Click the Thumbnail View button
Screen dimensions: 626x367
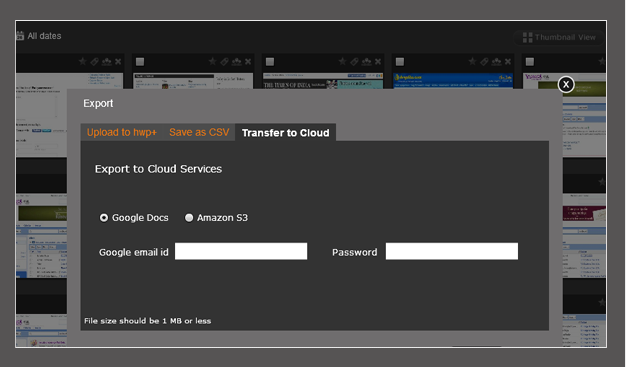click(559, 38)
